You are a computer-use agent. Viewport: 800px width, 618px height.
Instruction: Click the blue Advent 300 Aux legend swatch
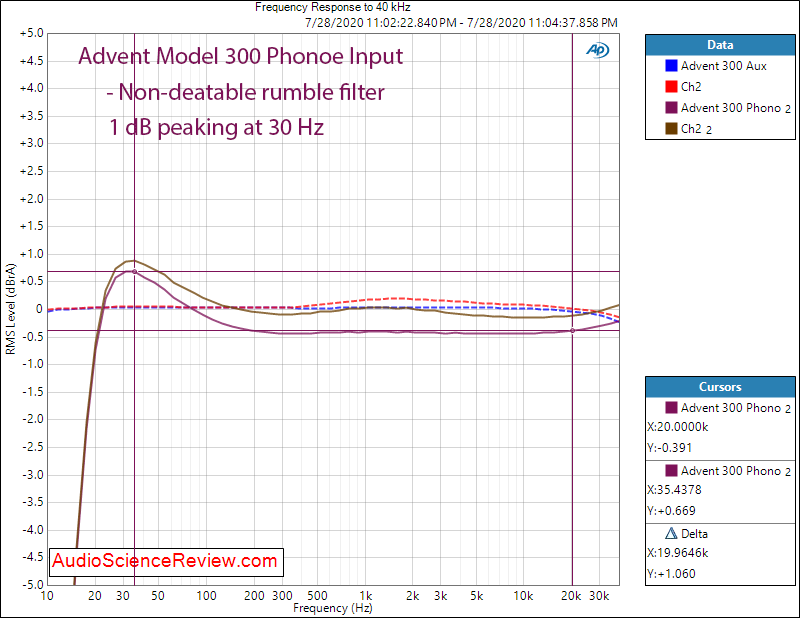(x=671, y=66)
